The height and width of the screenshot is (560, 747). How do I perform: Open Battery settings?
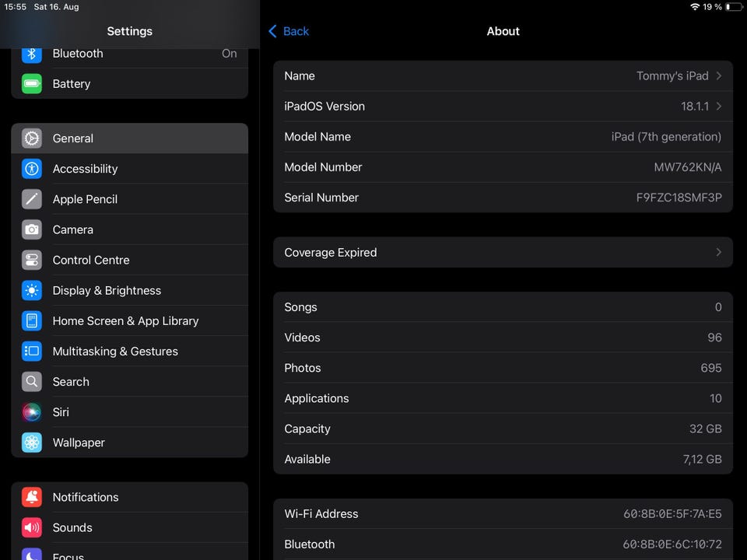pos(130,84)
